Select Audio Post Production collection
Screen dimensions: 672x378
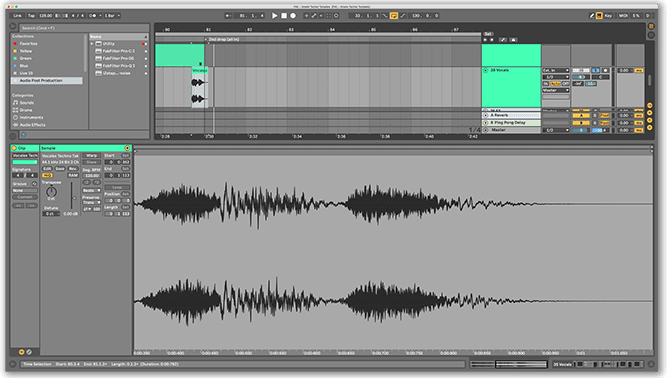click(x=47, y=80)
